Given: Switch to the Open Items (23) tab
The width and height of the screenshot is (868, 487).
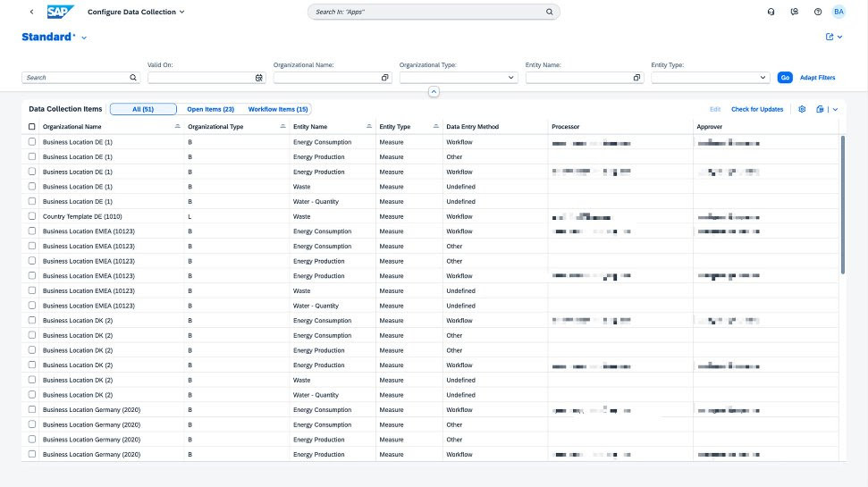Looking at the screenshot, I should (x=210, y=109).
